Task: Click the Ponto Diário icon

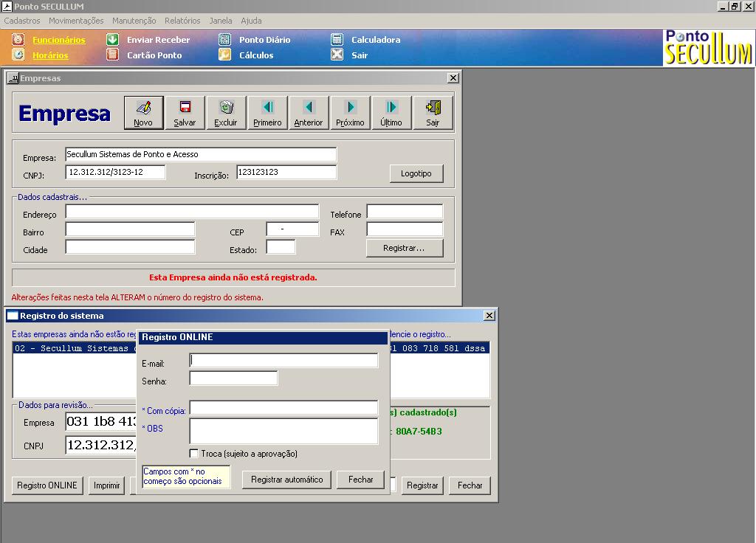Action: [224, 40]
